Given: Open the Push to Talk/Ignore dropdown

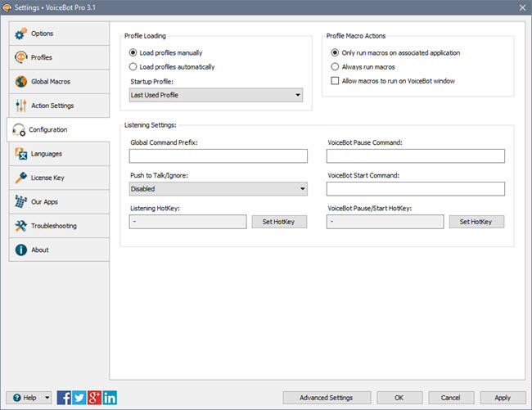Looking at the screenshot, I should pos(219,189).
